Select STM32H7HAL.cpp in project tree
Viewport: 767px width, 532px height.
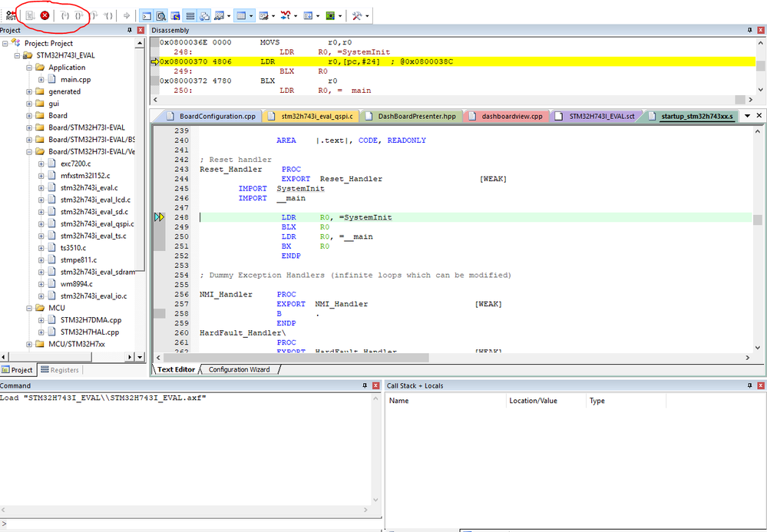point(90,332)
